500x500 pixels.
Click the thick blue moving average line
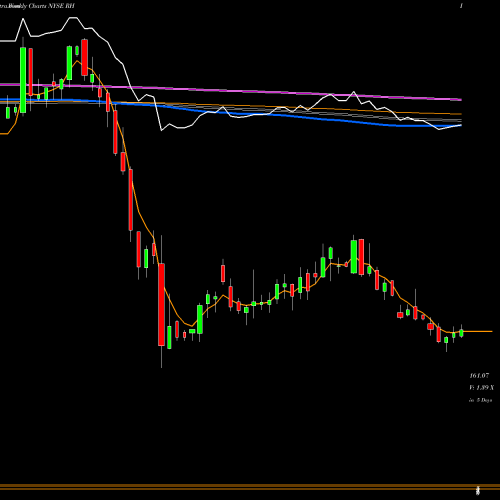click(230, 113)
